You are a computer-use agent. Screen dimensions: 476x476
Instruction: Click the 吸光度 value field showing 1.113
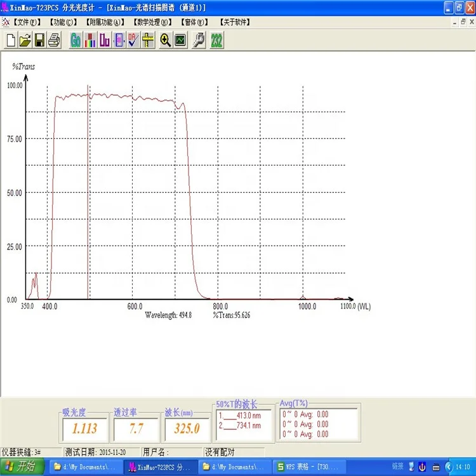pyautogui.click(x=84, y=429)
